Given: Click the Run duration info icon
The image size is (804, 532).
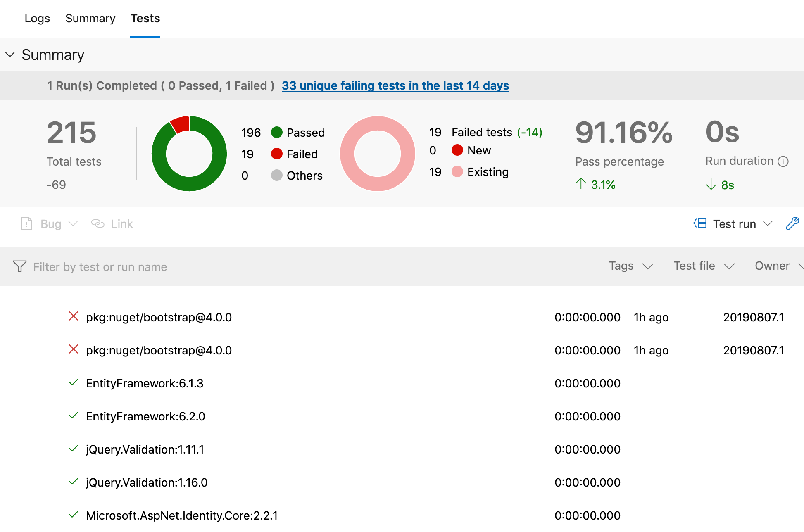Looking at the screenshot, I should 783,161.
